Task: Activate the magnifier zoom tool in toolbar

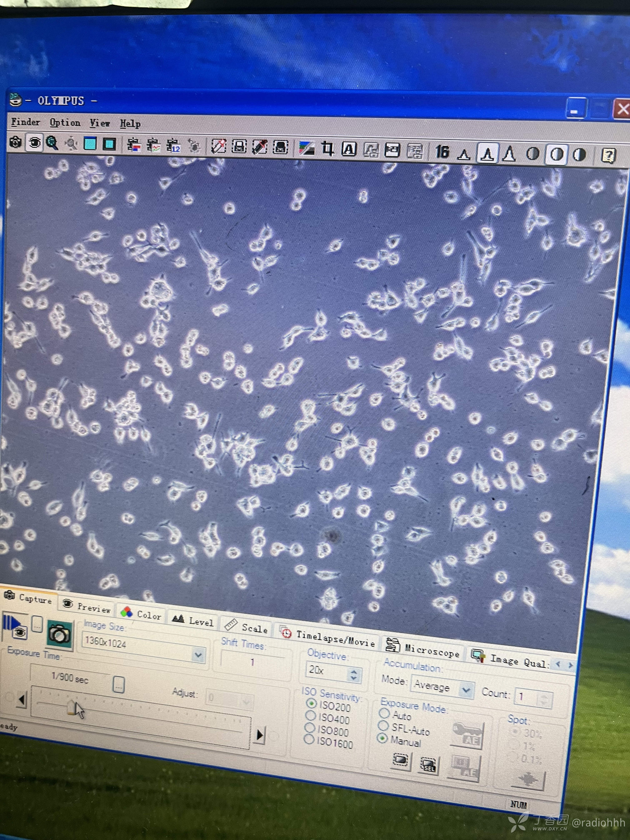Action: (x=52, y=143)
